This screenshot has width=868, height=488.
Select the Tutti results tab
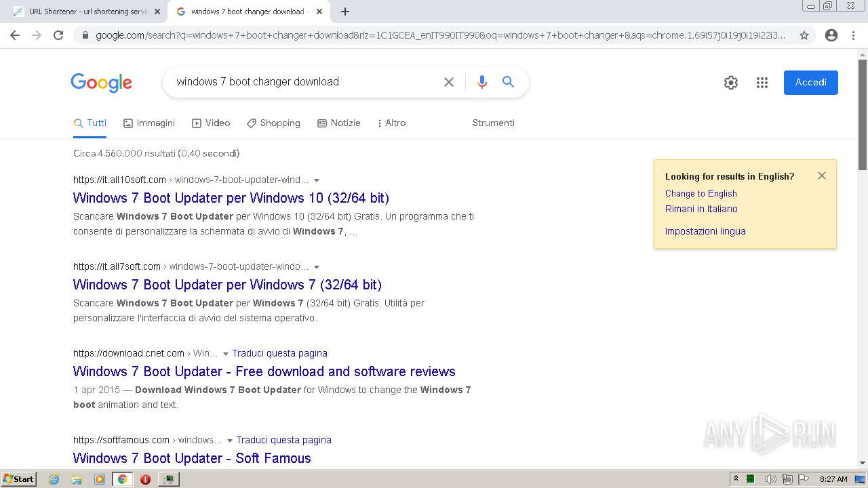[90, 123]
